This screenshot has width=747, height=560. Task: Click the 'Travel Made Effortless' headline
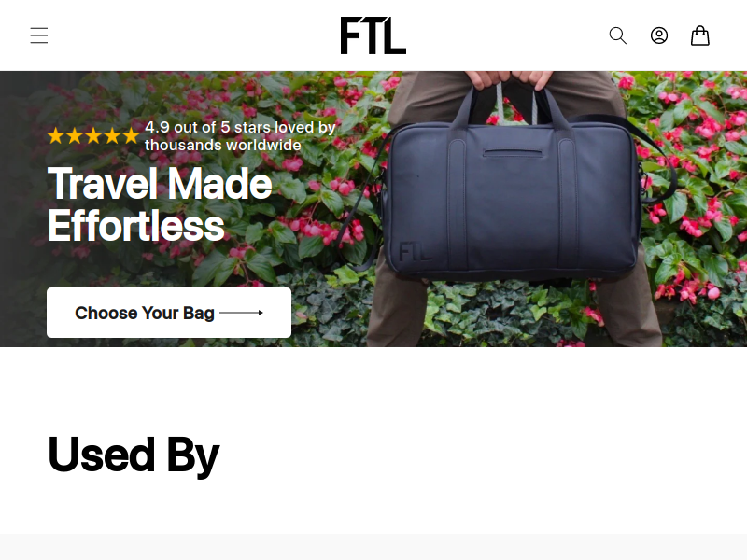160,204
